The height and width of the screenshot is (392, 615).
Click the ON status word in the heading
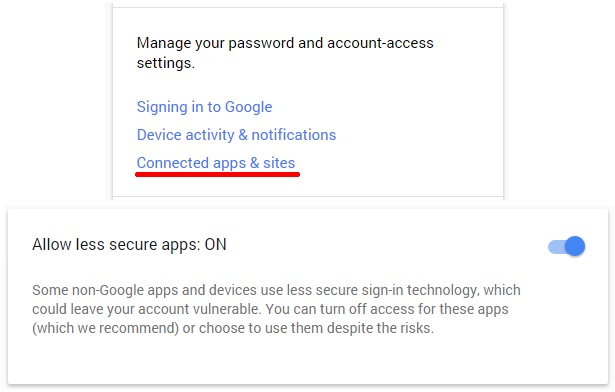pyautogui.click(x=216, y=244)
